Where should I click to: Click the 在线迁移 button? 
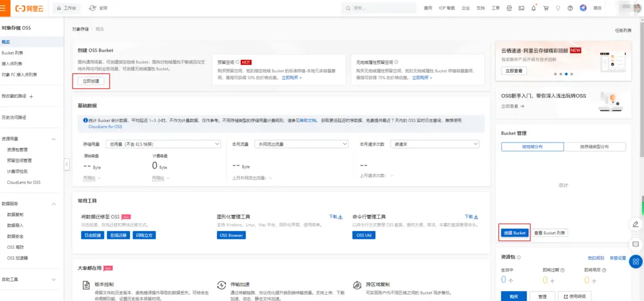pyautogui.click(x=118, y=235)
